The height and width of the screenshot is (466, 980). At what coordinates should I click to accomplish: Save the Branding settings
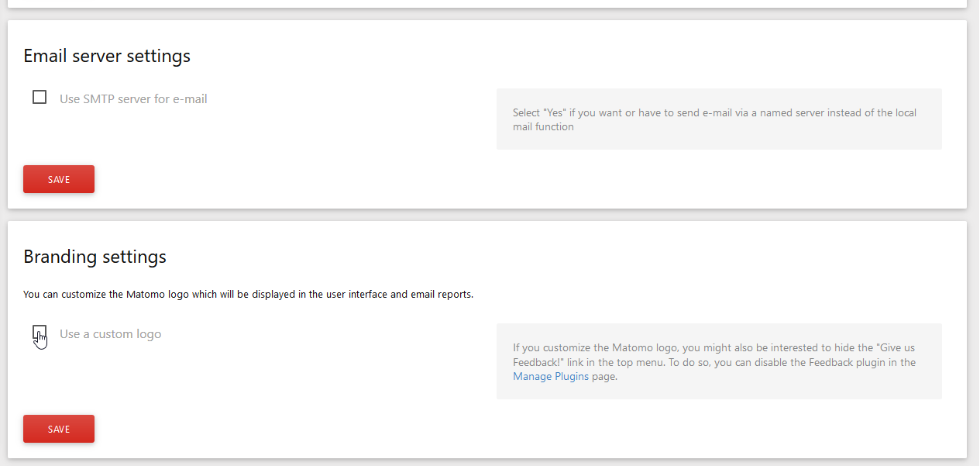pos(59,429)
